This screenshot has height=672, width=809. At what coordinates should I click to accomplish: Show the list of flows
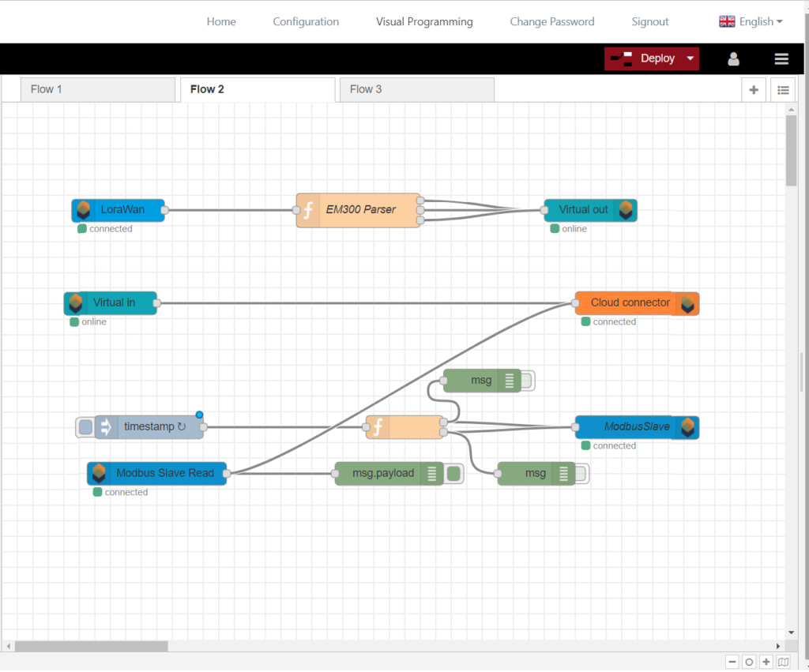coord(783,90)
